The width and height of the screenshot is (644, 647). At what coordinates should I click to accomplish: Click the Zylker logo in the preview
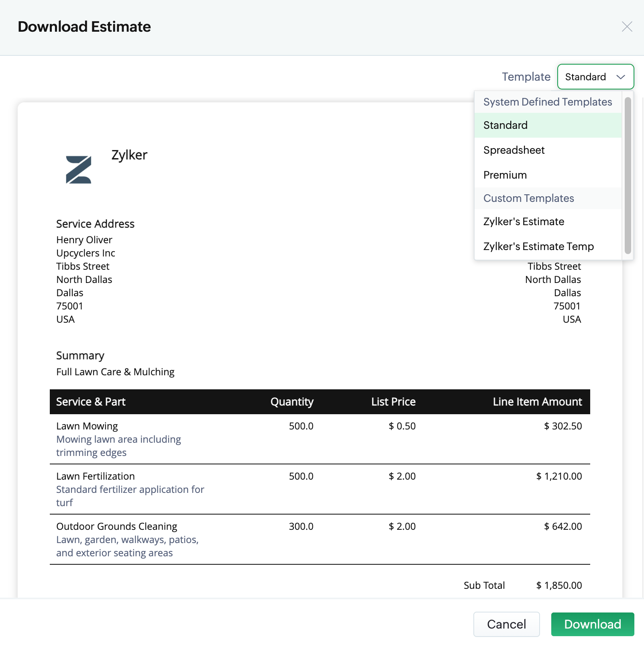(x=79, y=170)
